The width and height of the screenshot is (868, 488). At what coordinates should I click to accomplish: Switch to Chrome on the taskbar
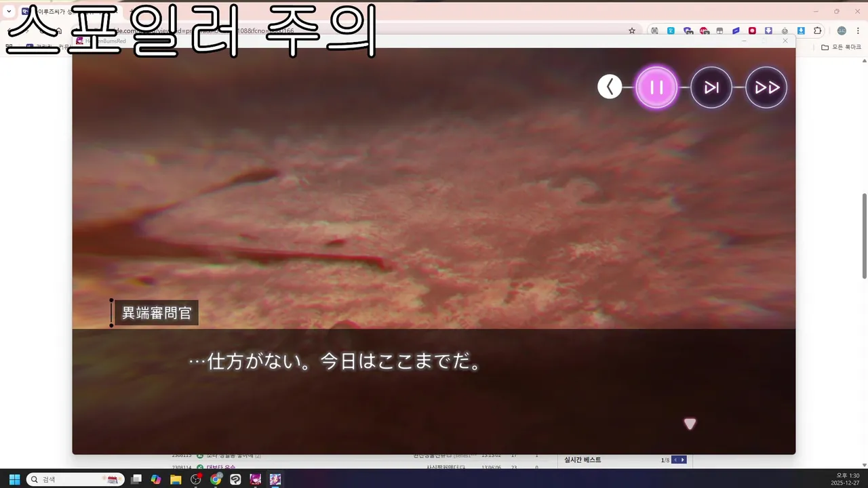pyautogui.click(x=216, y=479)
